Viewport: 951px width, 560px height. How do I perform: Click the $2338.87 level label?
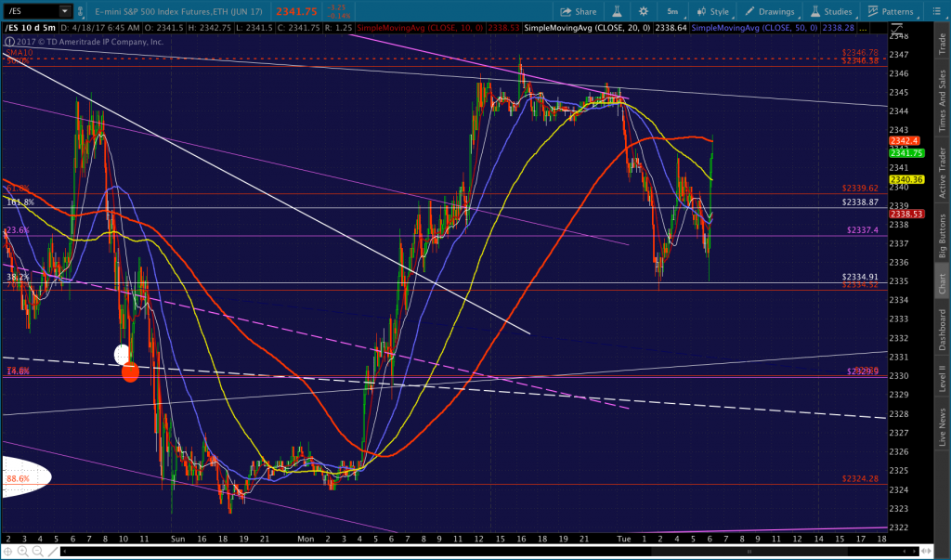point(860,202)
